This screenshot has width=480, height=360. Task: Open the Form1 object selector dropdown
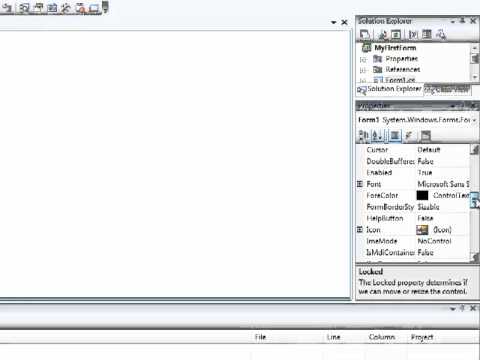(x=474, y=120)
